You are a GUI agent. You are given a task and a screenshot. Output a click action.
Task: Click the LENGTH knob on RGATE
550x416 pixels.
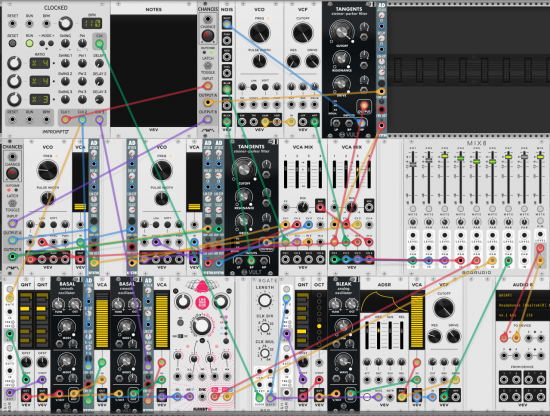coord(264,300)
